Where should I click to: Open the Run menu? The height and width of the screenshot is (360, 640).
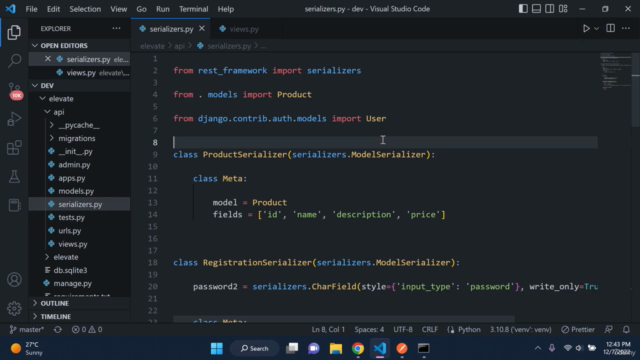162,9
